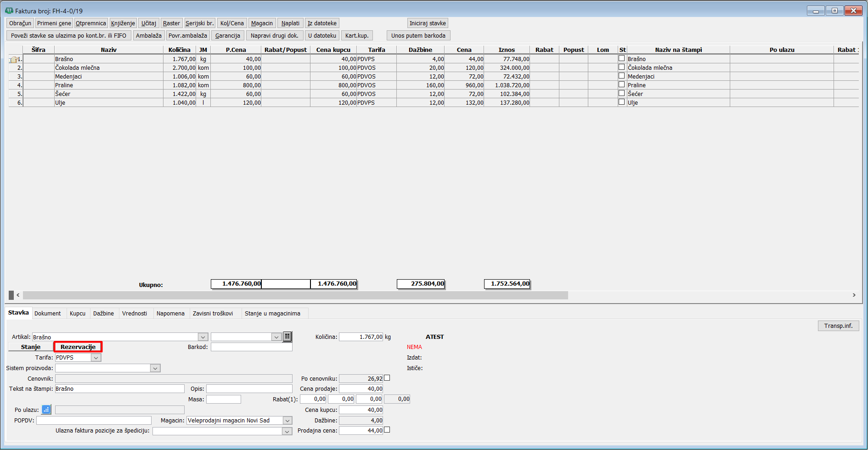Click the row pointer icon for Brašno

pyautogui.click(x=15, y=59)
